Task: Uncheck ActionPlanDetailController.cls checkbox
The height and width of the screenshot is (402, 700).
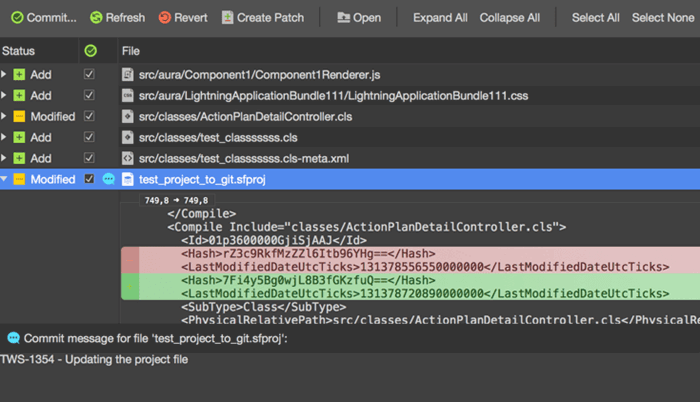Action: point(89,116)
